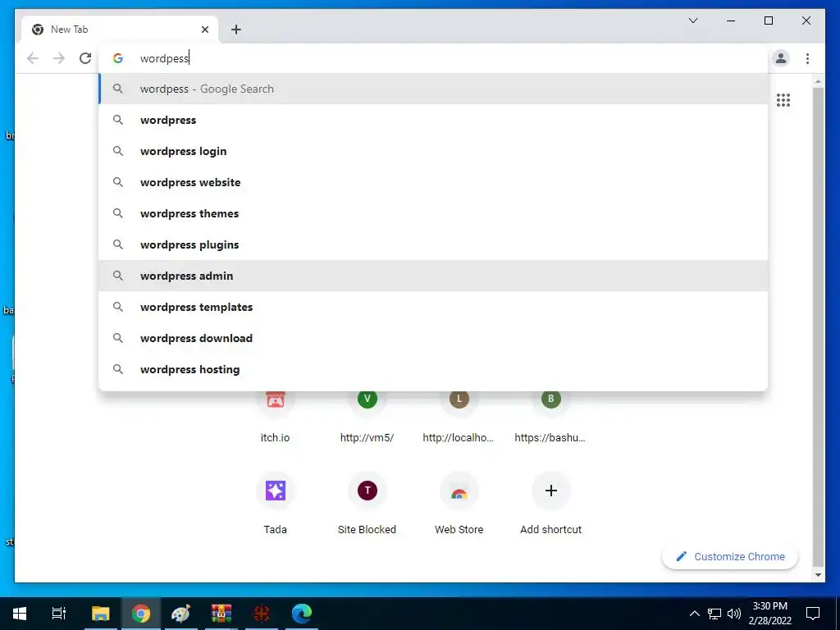Open the Google apps grid icon
Image resolution: width=840 pixels, height=630 pixels.
tap(783, 100)
